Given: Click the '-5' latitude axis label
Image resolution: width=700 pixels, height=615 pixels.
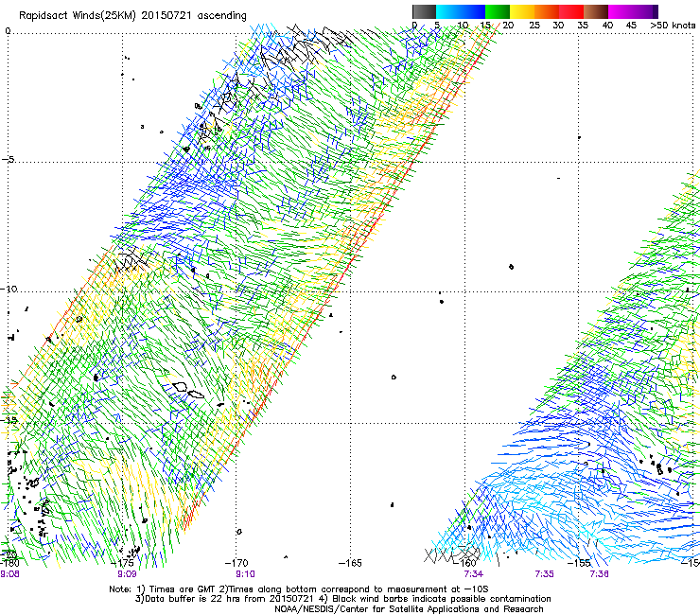Looking at the screenshot, I should point(9,159).
